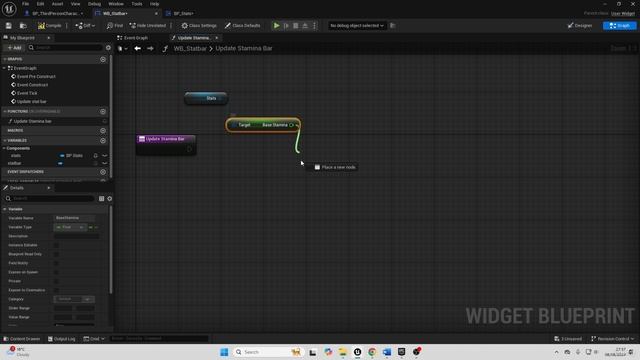Collapse the Components category

[4, 148]
